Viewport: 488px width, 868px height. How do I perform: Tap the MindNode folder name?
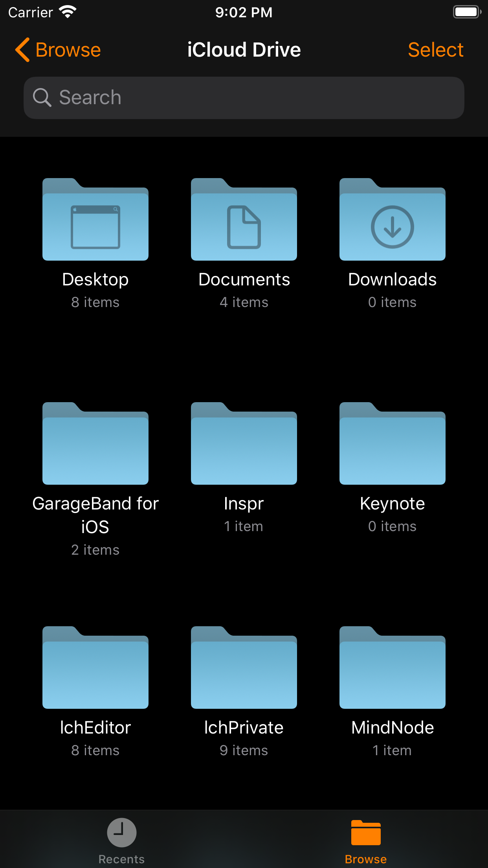point(393,728)
